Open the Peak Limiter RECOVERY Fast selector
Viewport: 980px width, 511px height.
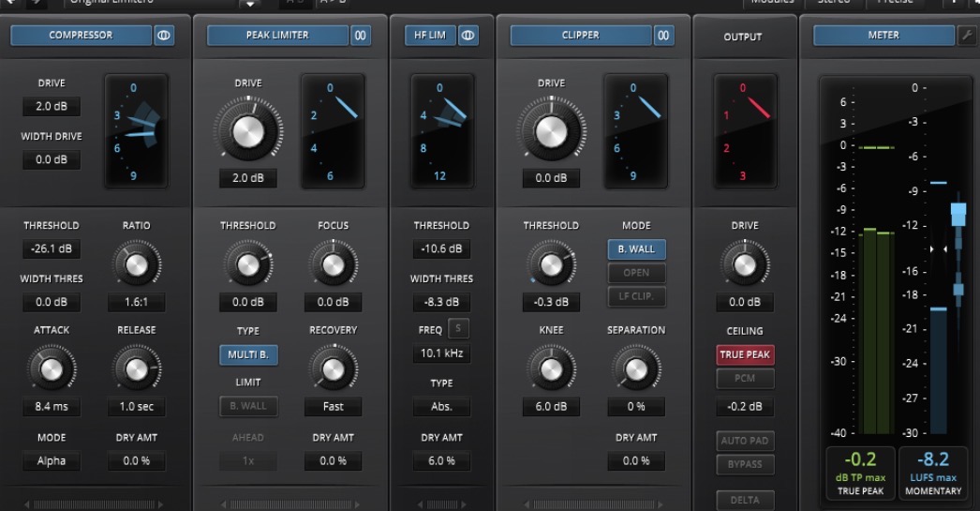pyautogui.click(x=334, y=407)
